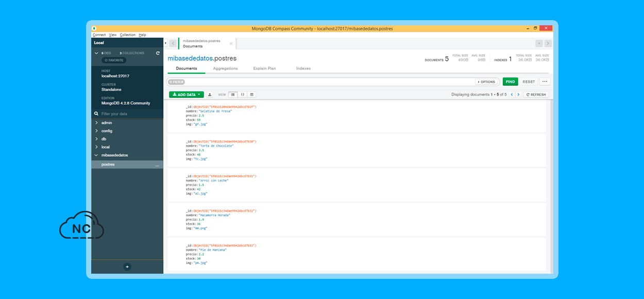The height and width of the screenshot is (299, 644).
Task: Open the Collection menu
Action: [x=128, y=35]
